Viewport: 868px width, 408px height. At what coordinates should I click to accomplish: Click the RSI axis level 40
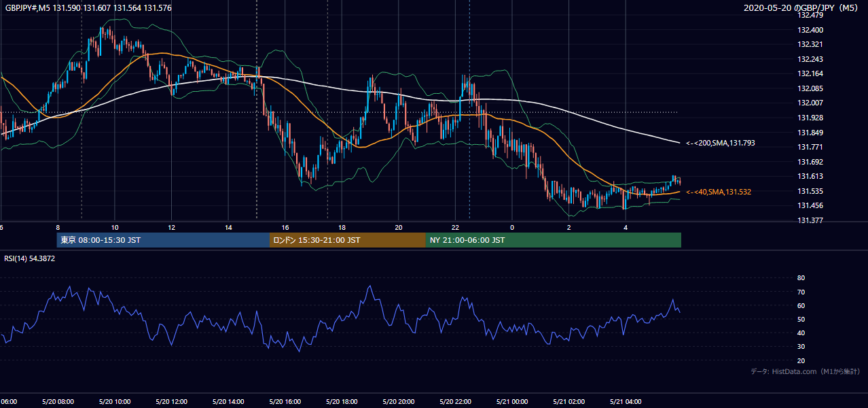tap(801, 333)
